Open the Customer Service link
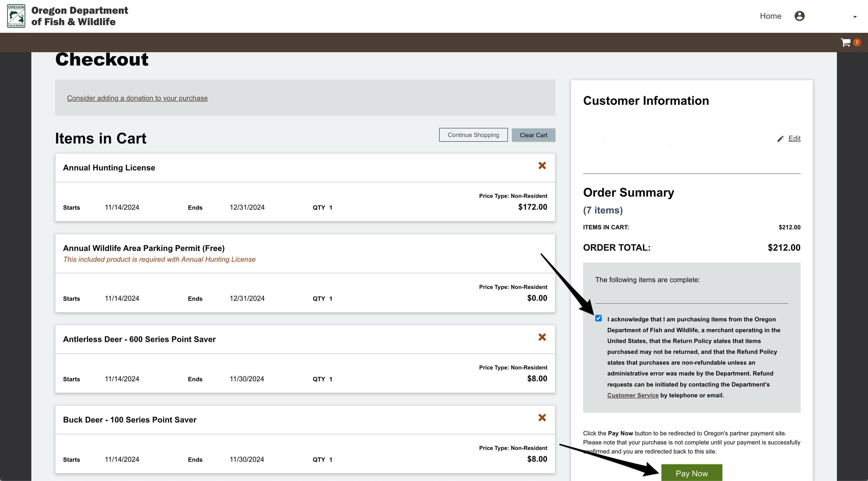The height and width of the screenshot is (481, 868). [x=633, y=395]
